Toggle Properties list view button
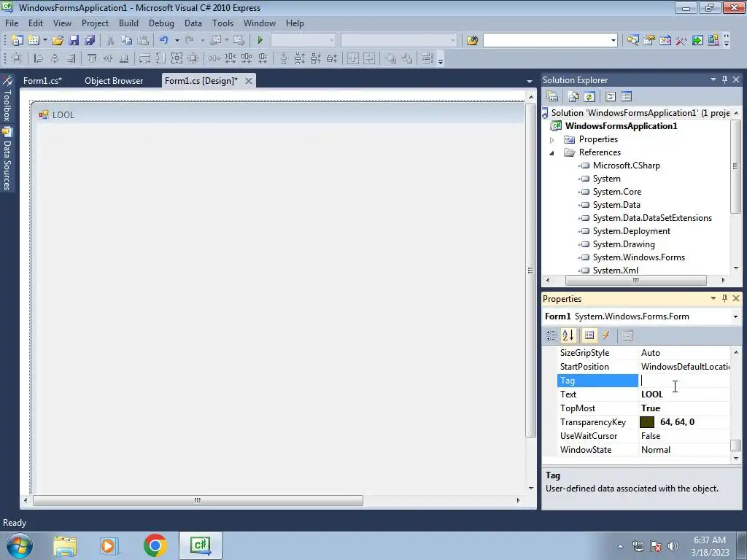This screenshot has height=560, width=747. [x=589, y=335]
